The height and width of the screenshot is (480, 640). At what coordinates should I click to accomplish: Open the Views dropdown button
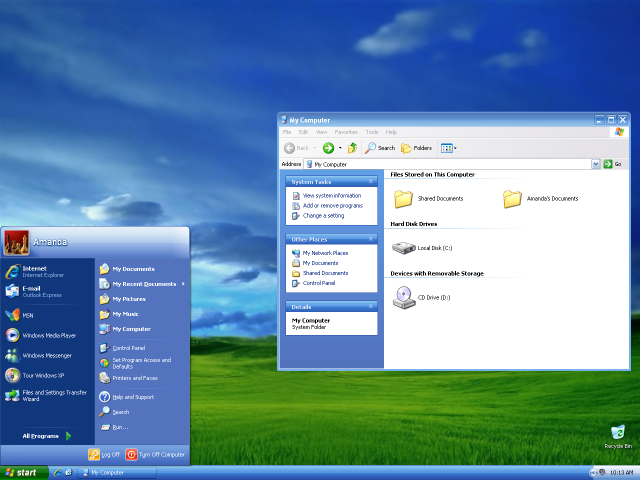[x=449, y=148]
